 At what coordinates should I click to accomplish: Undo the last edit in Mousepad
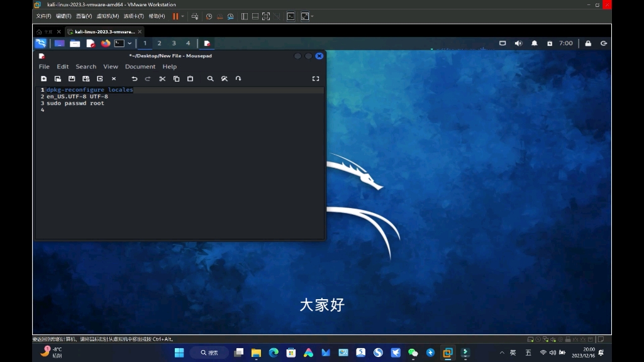click(135, 79)
